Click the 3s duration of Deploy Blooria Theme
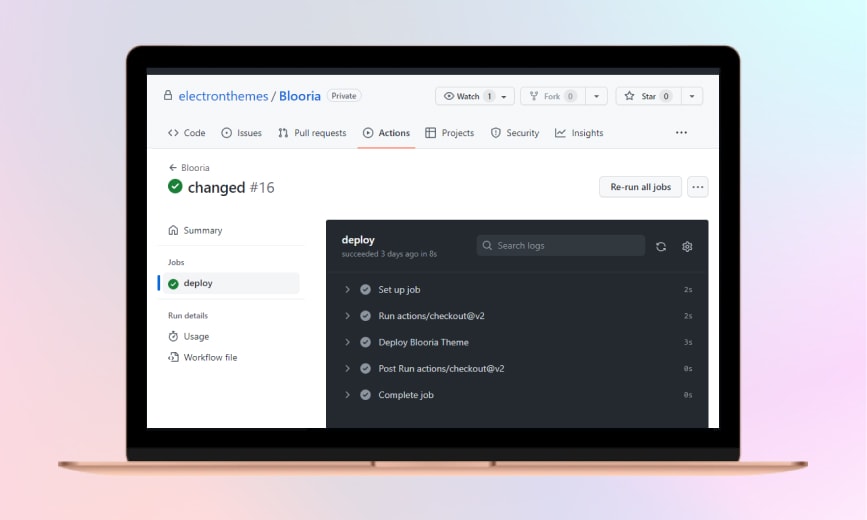 [x=688, y=342]
